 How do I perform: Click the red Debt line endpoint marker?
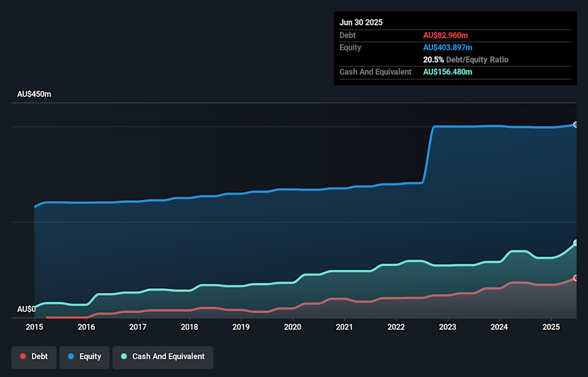click(576, 278)
